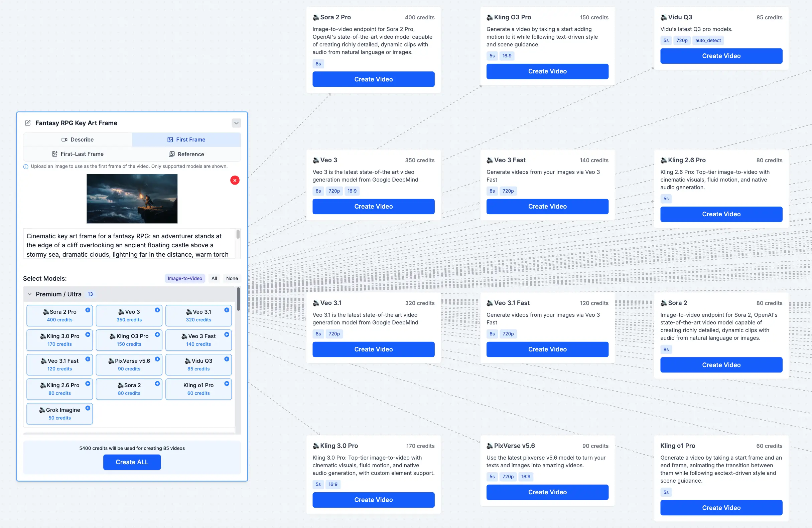Click the Create ALL button
812x528 pixels.
132,462
